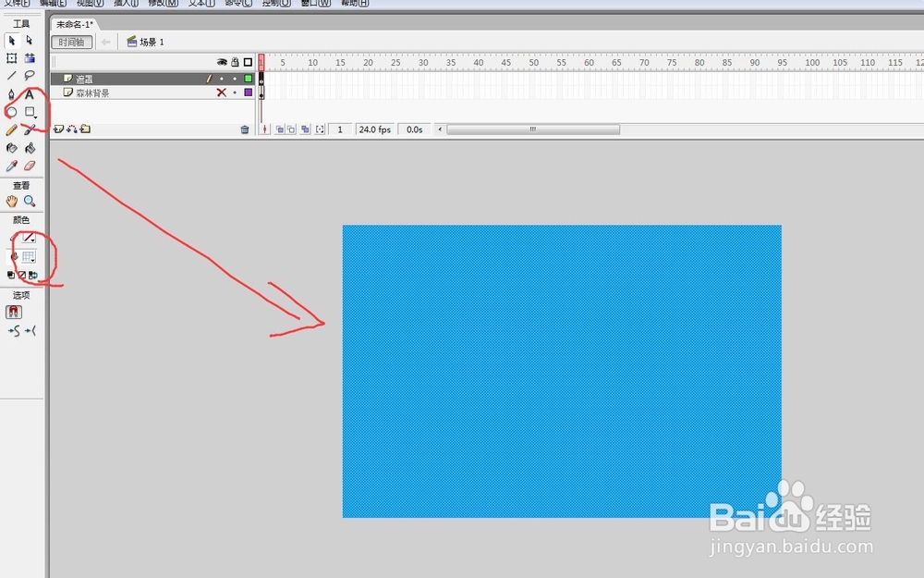Show the hidden 森林背景 layer (red X)
The width and height of the screenshot is (924, 578).
222,92
